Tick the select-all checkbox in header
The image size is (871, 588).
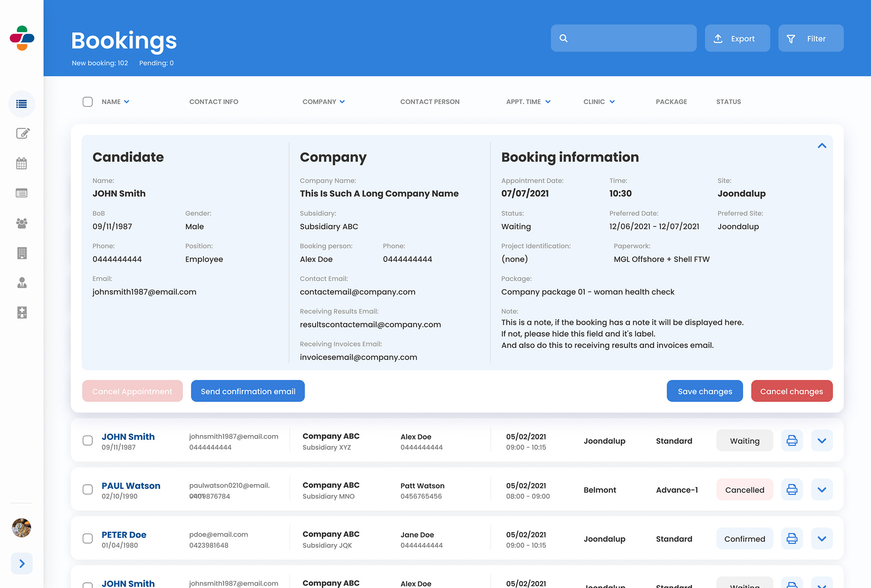pos(88,101)
